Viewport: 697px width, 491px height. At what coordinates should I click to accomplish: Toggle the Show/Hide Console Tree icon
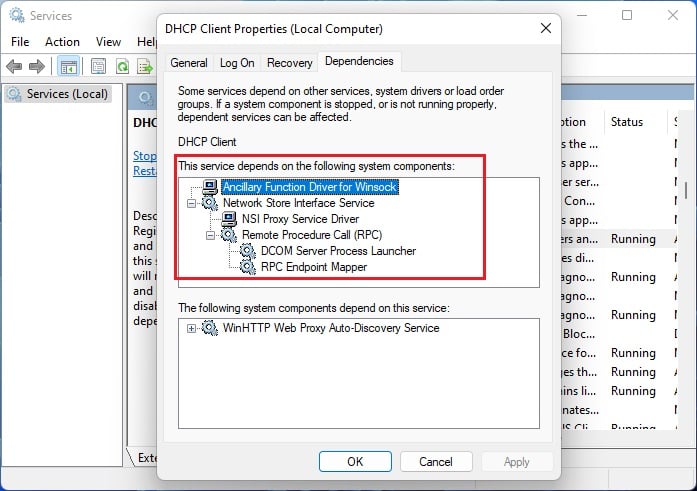(68, 67)
